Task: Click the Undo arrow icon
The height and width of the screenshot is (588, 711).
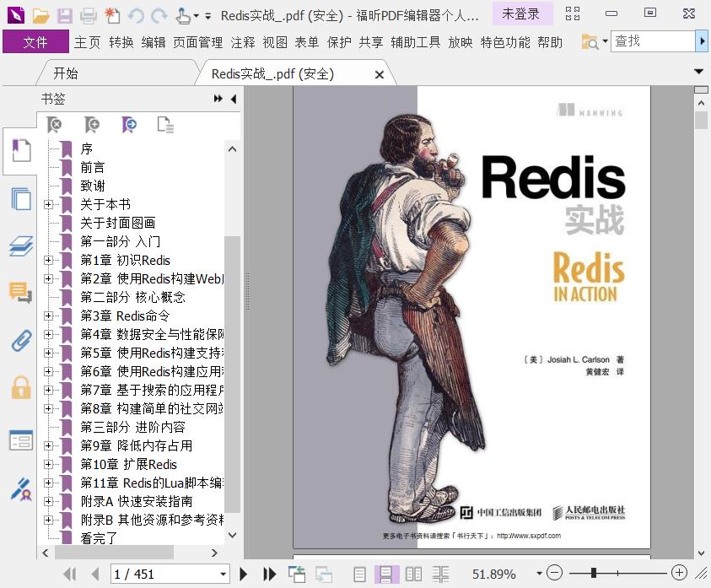Action: click(x=136, y=16)
